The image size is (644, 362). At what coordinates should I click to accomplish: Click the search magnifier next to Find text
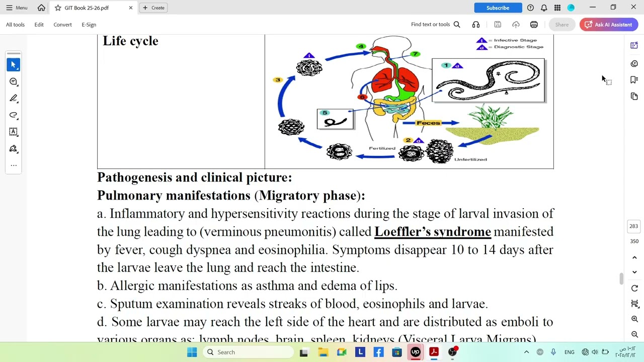[457, 24]
